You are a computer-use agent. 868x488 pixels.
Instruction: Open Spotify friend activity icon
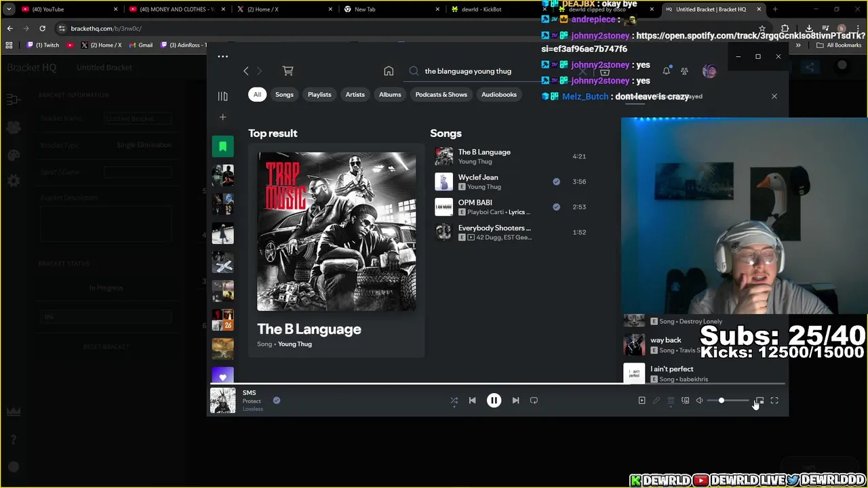pyautogui.click(x=684, y=71)
